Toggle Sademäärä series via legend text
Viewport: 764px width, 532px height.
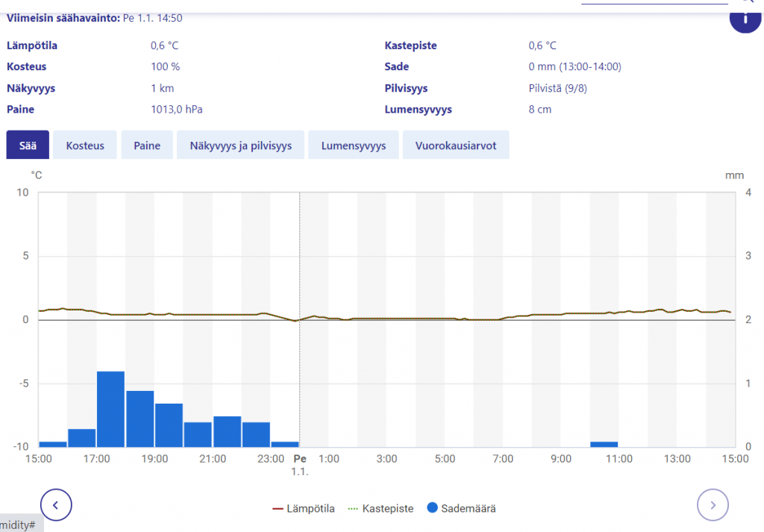pyautogui.click(x=468, y=509)
